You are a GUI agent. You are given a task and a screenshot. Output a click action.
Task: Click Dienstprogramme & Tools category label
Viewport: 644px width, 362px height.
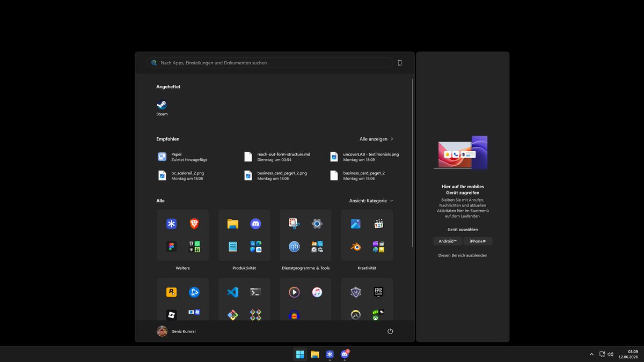[305, 268]
